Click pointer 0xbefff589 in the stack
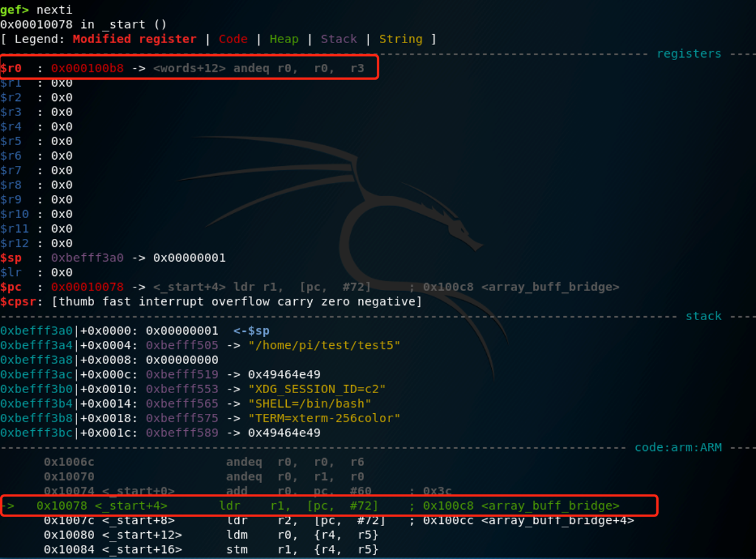The width and height of the screenshot is (756, 559). (182, 433)
